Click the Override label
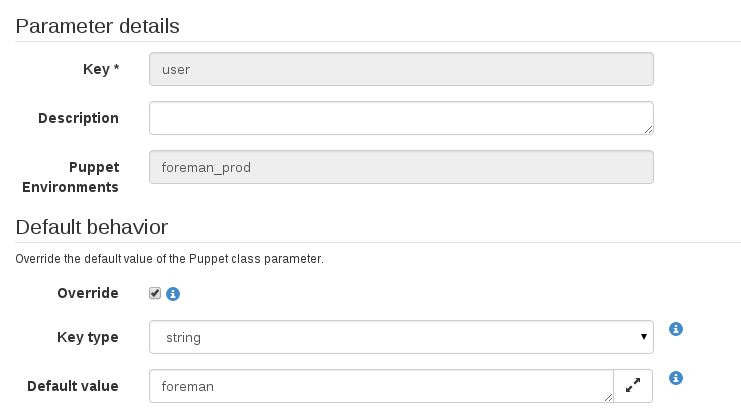The height and width of the screenshot is (417, 741). [88, 293]
